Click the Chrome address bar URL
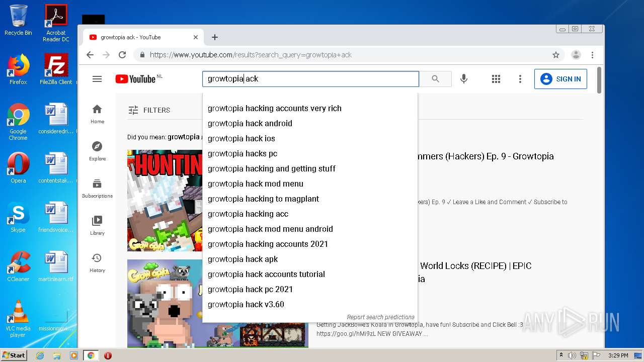 [251, 55]
